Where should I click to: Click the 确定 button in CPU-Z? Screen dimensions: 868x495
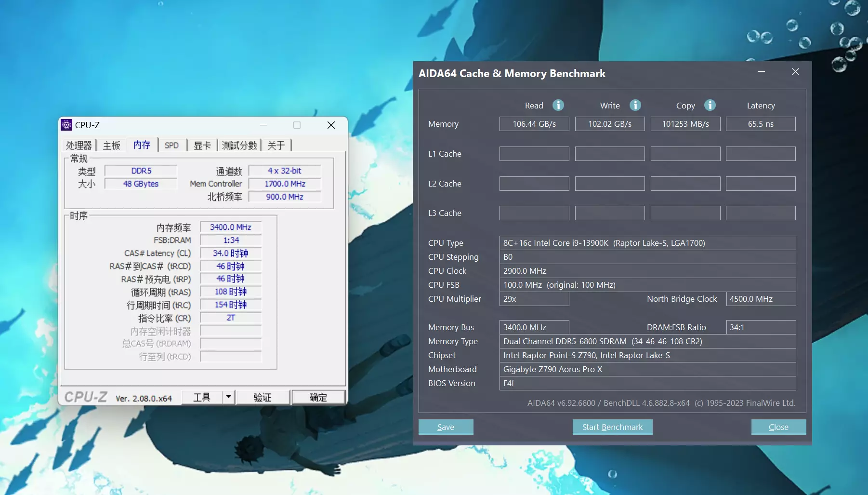(318, 397)
